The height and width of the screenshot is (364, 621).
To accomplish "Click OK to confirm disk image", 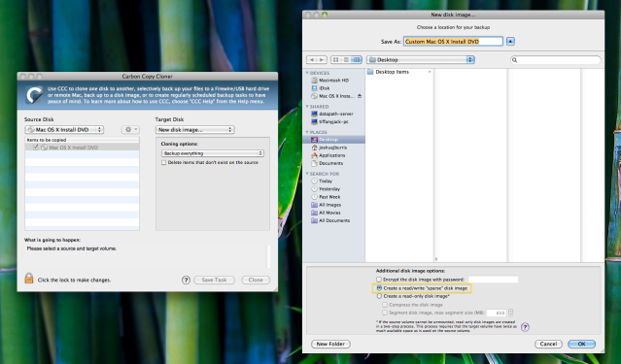I will [x=581, y=345].
